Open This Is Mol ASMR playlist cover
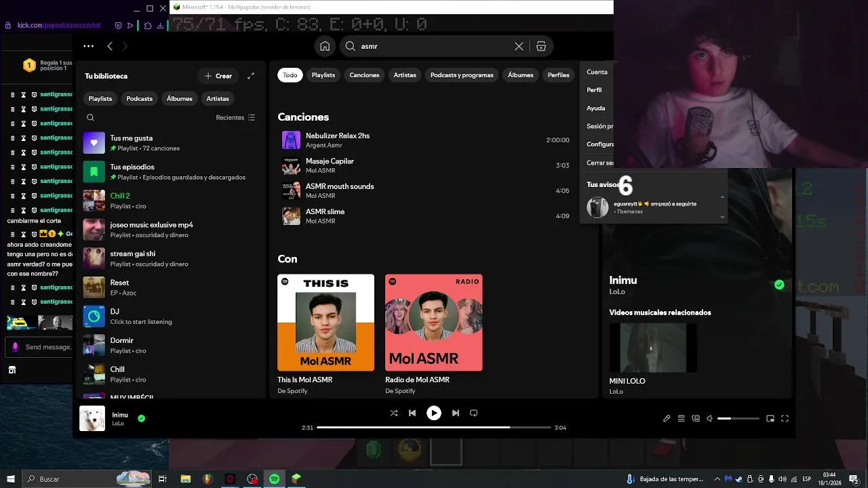 [325, 323]
